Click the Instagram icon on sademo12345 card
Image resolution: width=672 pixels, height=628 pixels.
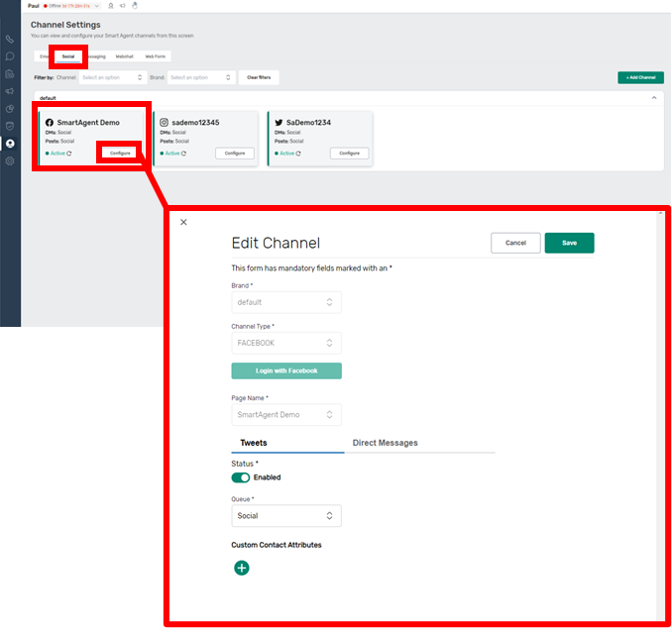point(165,123)
